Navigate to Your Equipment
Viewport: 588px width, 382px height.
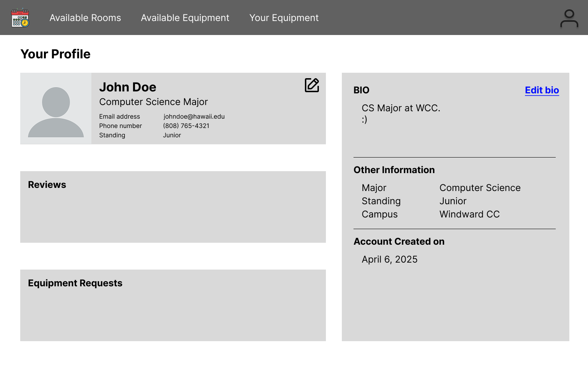tap(283, 18)
